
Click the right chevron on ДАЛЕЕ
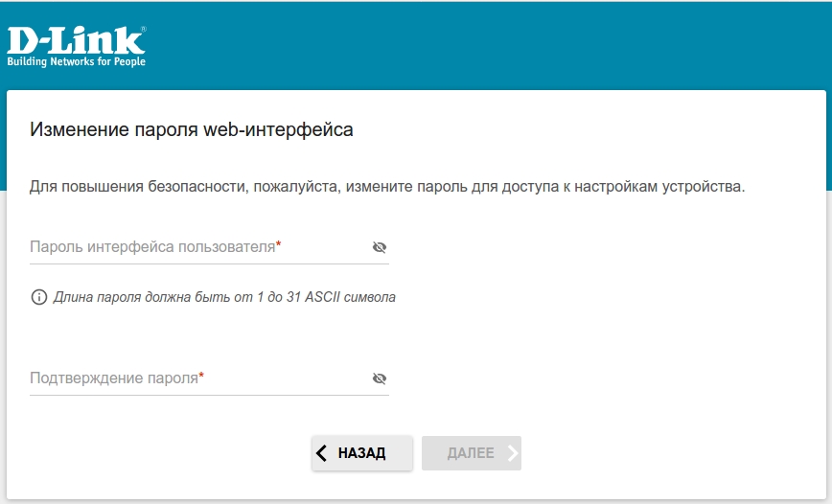click(513, 453)
